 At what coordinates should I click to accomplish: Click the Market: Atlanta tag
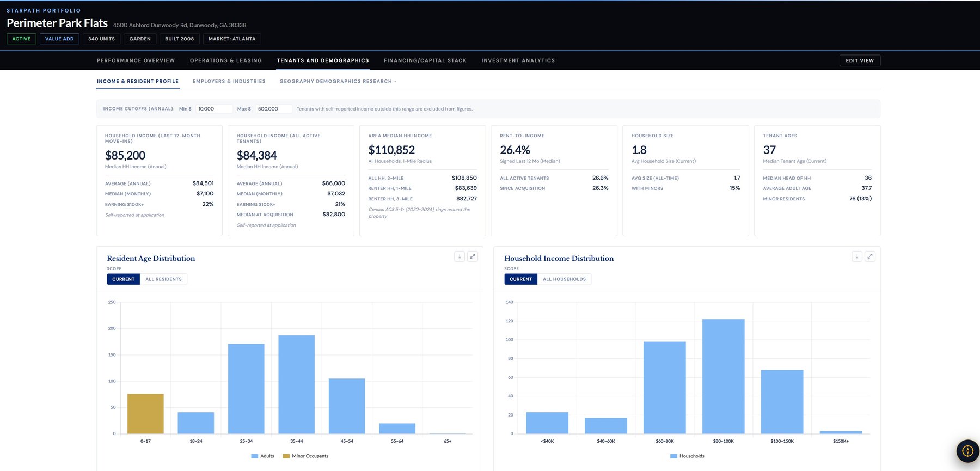tap(232, 39)
